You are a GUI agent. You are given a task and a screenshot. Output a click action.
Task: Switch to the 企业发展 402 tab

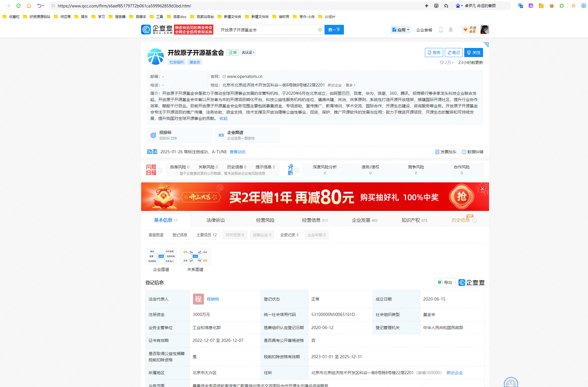pyautogui.click(x=365, y=220)
